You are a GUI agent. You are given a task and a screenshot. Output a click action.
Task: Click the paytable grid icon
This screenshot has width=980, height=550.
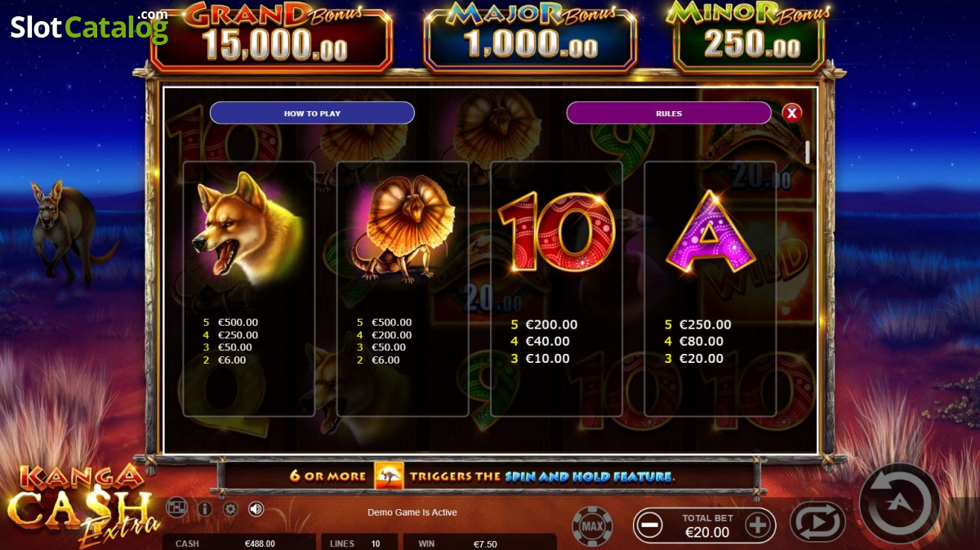[x=176, y=508]
